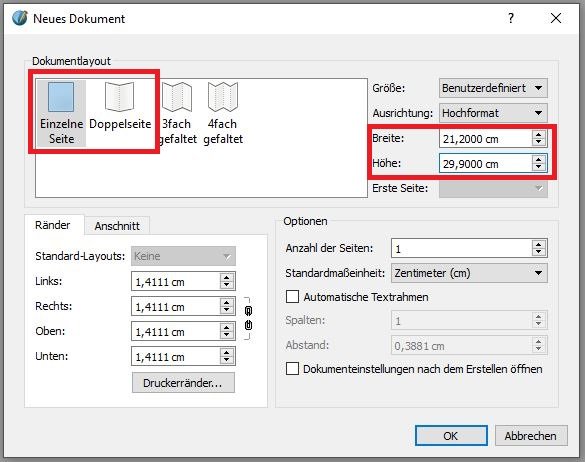The image size is (585, 462).
Task: Pick the 4fach gefaltet layout icon
Action: coord(223,97)
